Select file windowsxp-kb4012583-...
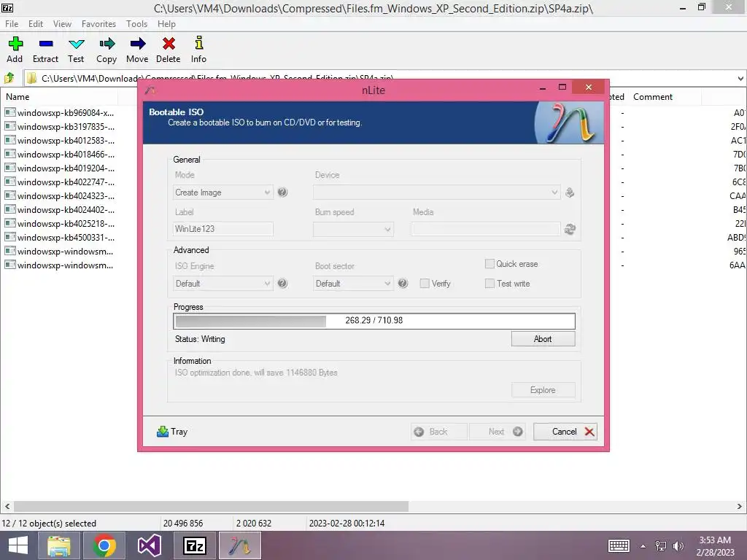 pyautogui.click(x=60, y=141)
